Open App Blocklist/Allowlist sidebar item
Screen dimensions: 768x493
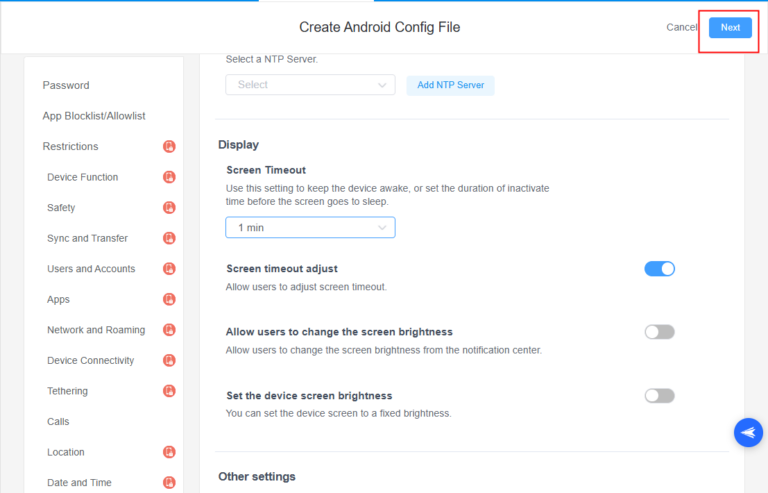pyautogui.click(x=94, y=116)
